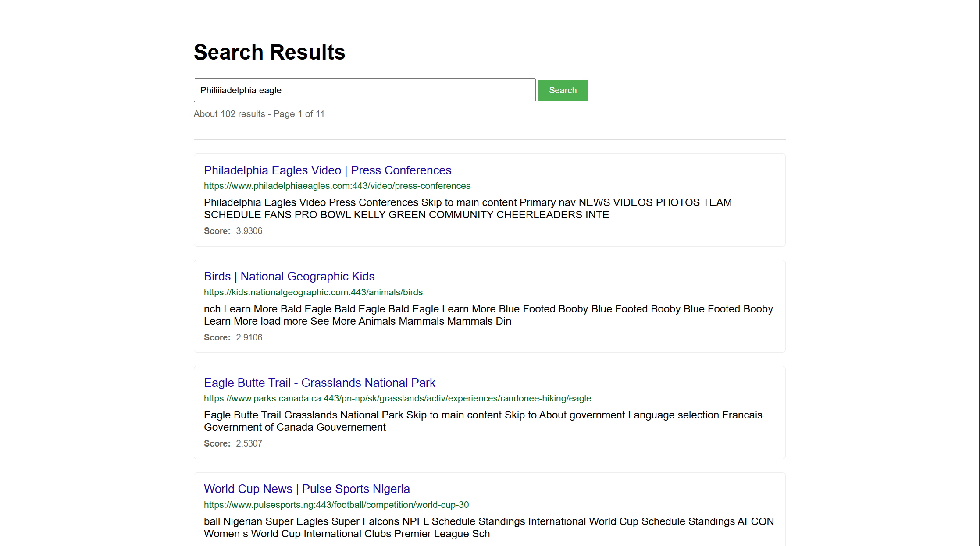
Task: Click the first result's score value 3.9306
Action: (249, 230)
